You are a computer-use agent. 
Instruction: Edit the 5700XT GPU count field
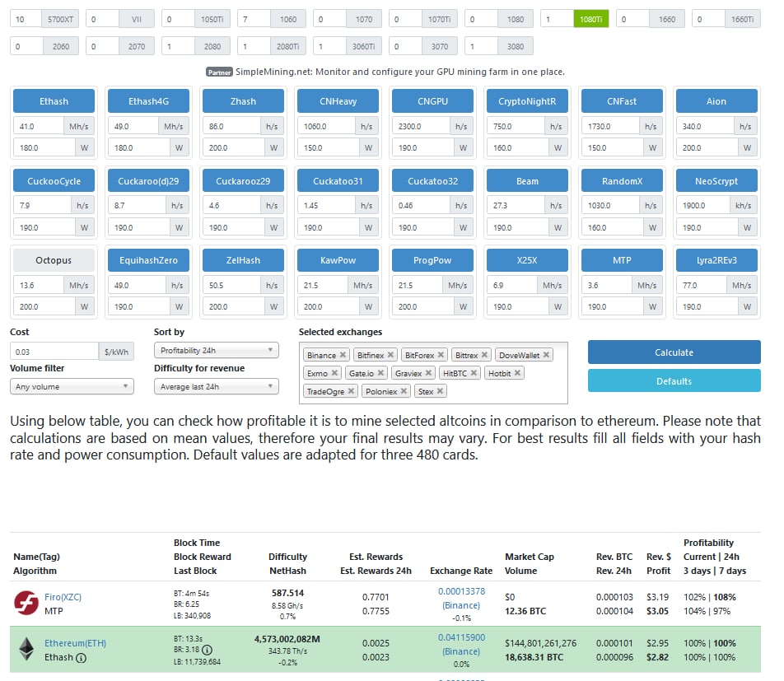click(26, 19)
